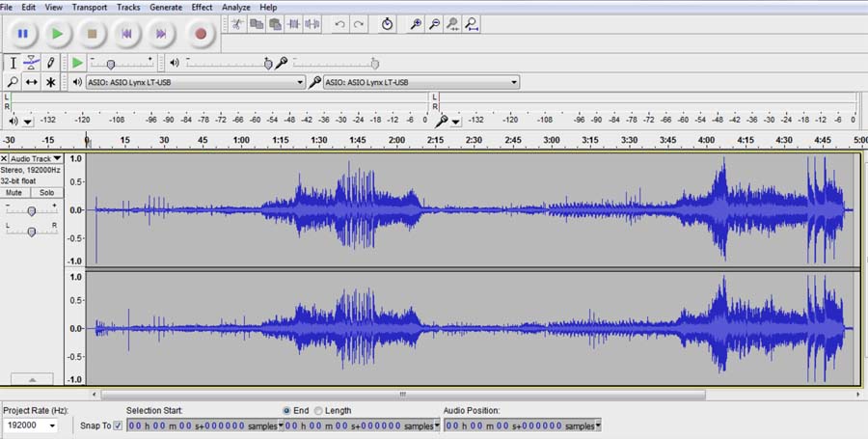Select the End radio button
The image size is (868, 439).
tap(287, 411)
